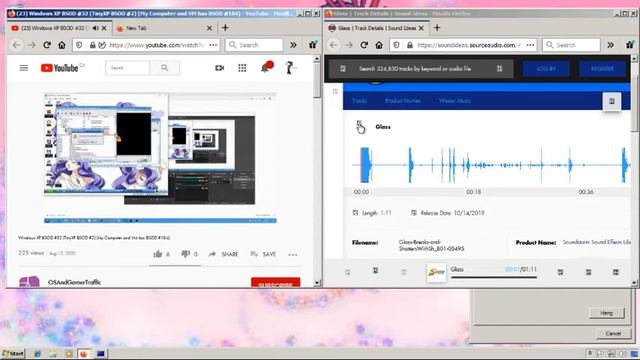The width and height of the screenshot is (640, 360).
Task: Click back arrow in Sound Ideas window
Action: tap(333, 45)
